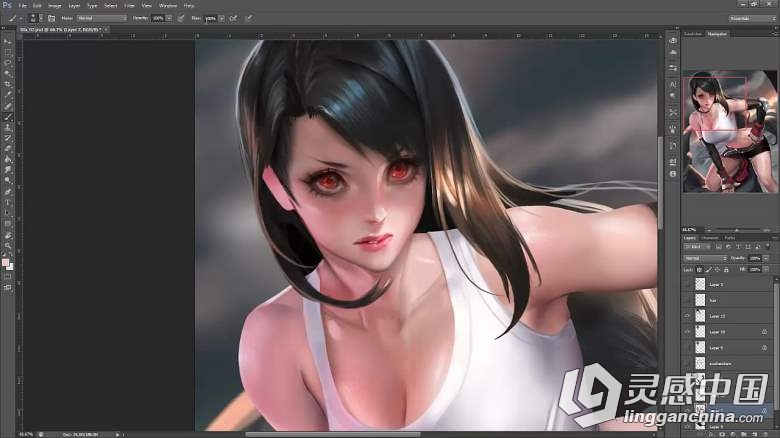
Task: Select the Brush tool in toolbox
Action: (x=7, y=117)
